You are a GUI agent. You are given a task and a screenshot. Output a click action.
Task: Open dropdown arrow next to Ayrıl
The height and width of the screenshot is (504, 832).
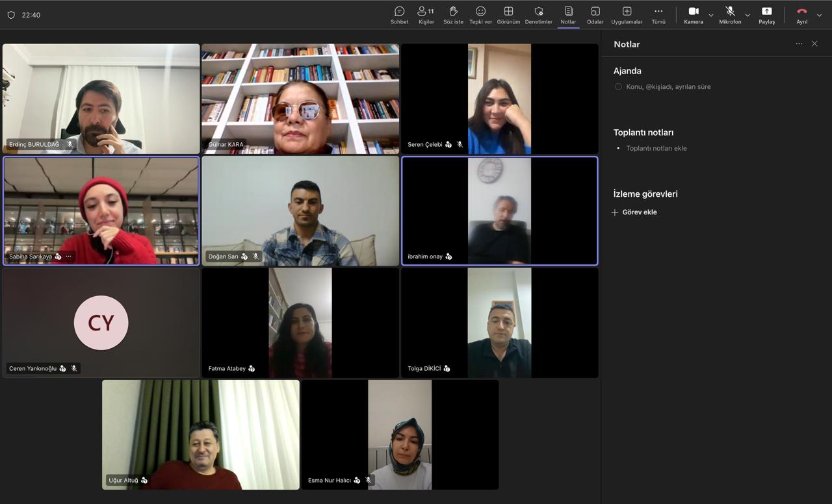tap(819, 15)
